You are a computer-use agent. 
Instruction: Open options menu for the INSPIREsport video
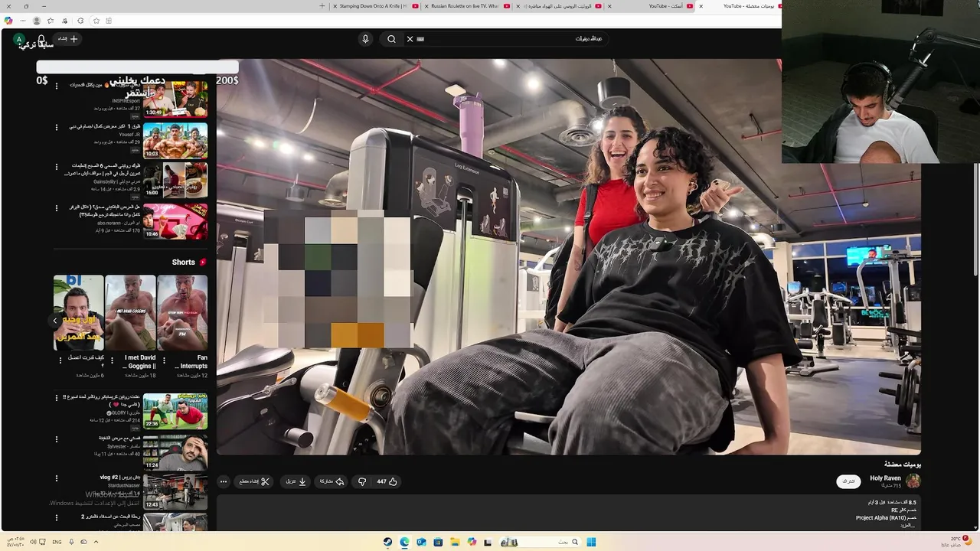[56, 86]
